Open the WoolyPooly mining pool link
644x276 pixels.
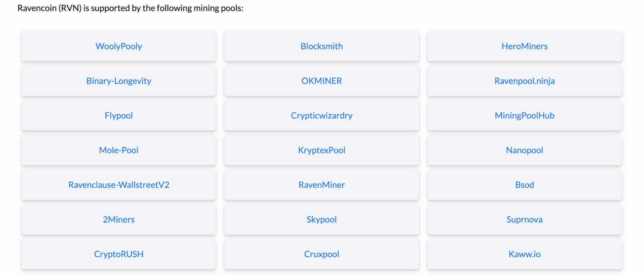119,46
